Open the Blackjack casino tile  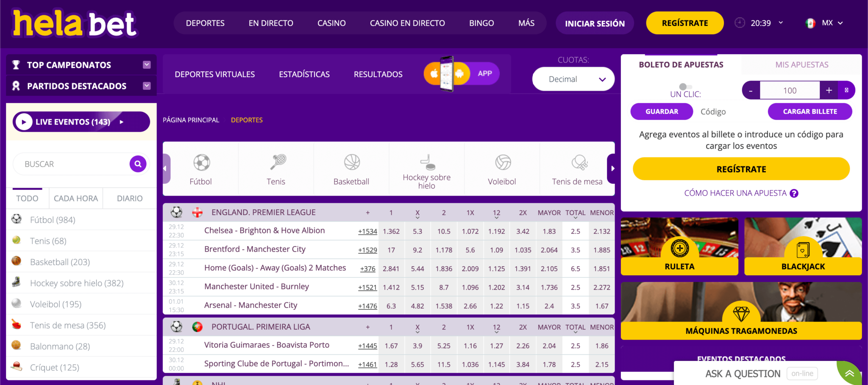pos(803,247)
